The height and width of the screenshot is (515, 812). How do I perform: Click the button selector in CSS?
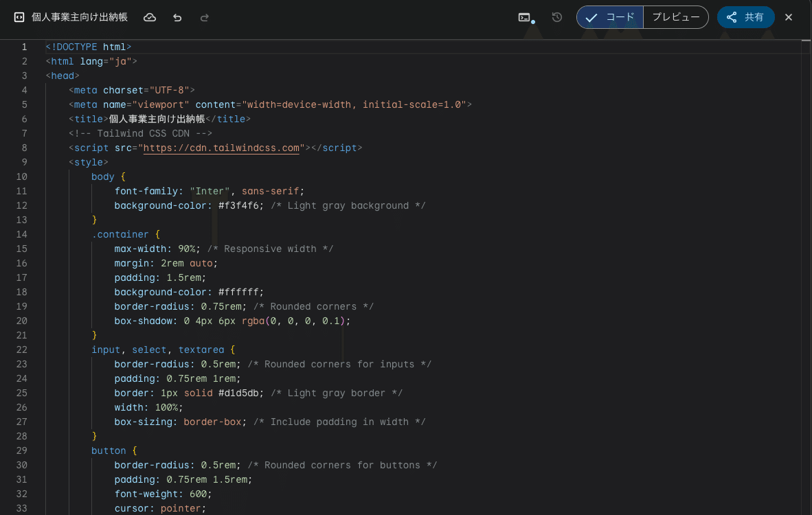pos(109,451)
